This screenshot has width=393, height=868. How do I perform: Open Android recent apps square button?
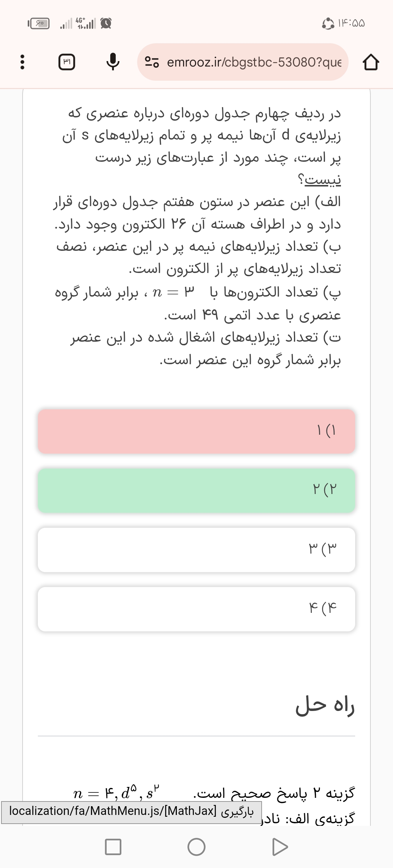click(x=113, y=847)
